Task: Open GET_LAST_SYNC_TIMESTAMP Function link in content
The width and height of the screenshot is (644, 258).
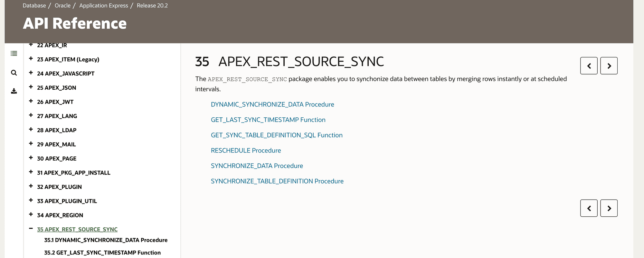Action: coord(268,120)
